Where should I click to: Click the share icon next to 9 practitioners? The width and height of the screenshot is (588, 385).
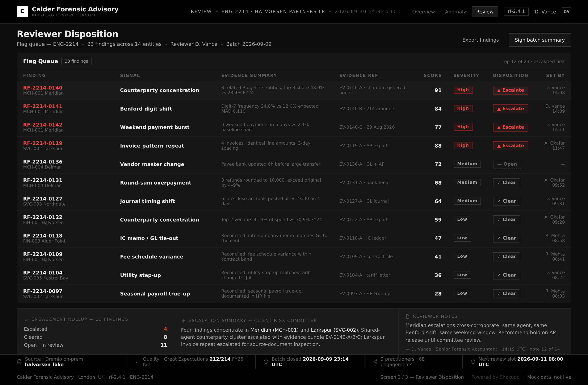pyautogui.click(x=375, y=361)
